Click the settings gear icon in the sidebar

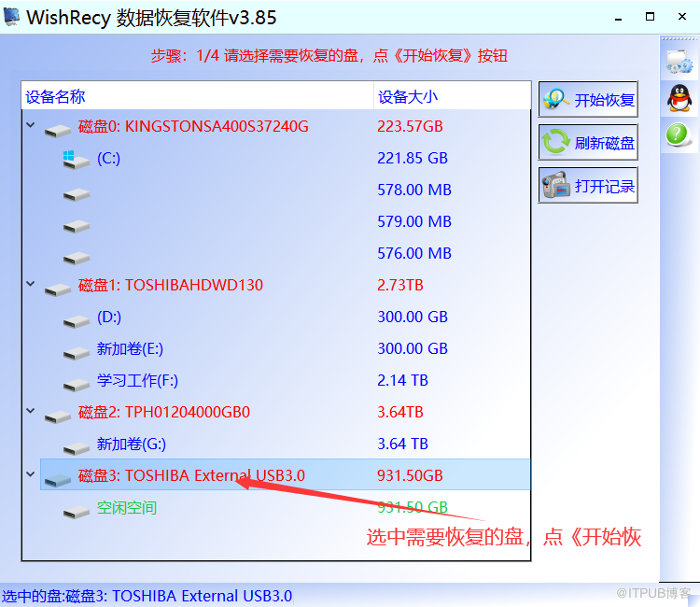[679, 62]
